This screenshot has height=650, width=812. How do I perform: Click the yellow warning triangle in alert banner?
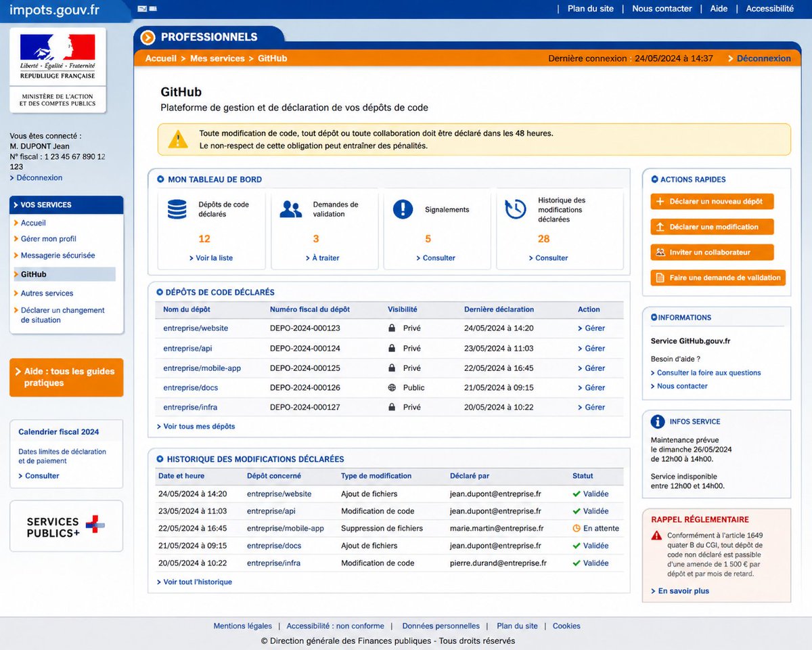178,139
